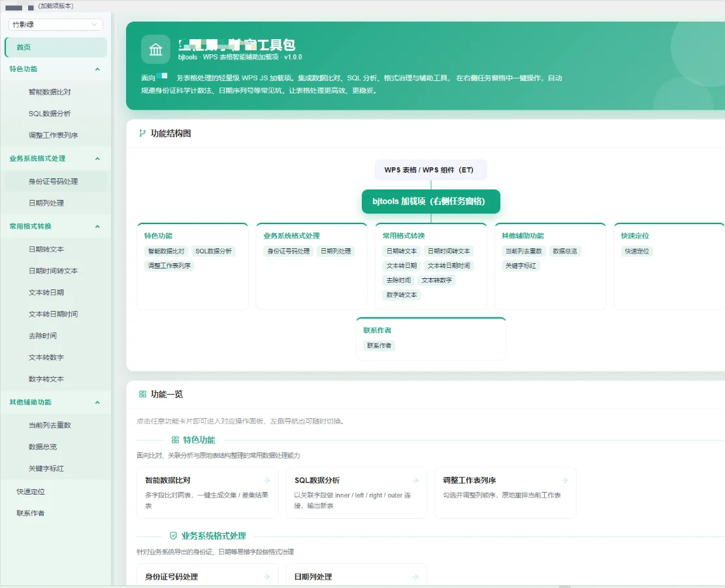This screenshot has height=588, width=725.
Task: Click 数字转文本 chip in diagram
Action: tap(402, 295)
